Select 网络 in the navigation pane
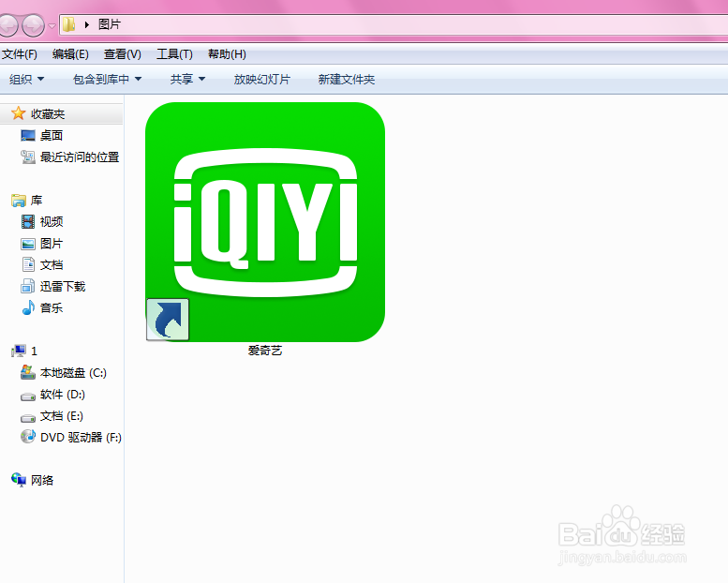Image resolution: width=728 pixels, height=583 pixels. pyautogui.click(x=42, y=480)
